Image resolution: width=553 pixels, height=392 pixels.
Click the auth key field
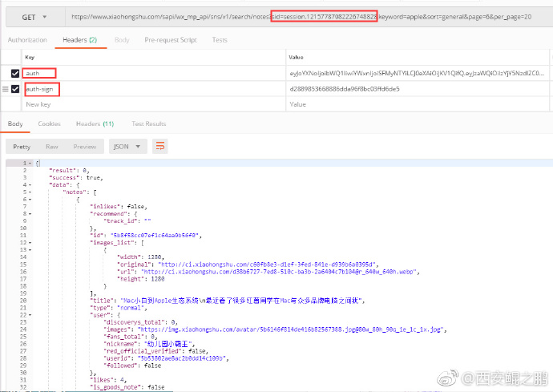(153, 73)
